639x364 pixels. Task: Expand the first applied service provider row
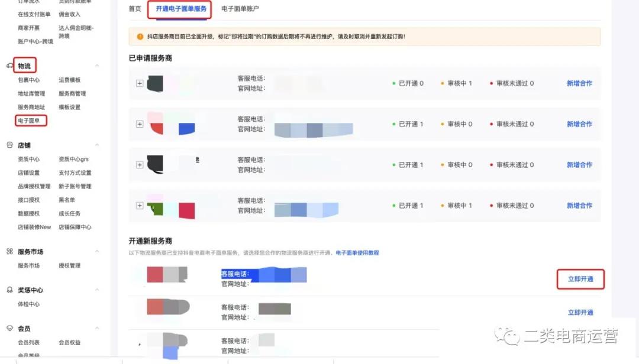click(140, 83)
